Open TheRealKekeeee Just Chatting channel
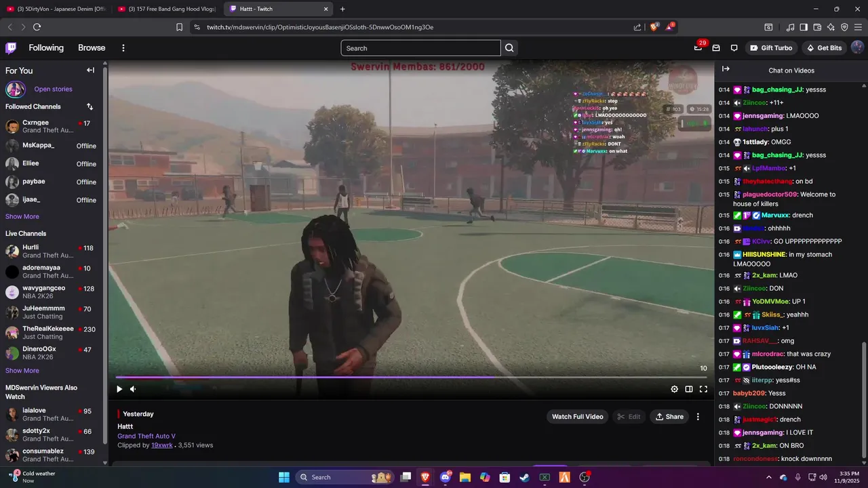The image size is (868, 488). (52, 333)
